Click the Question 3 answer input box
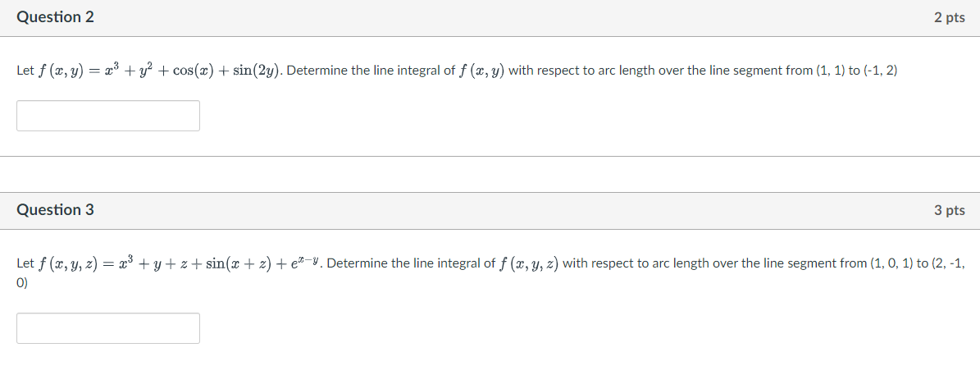This screenshot has height=366, width=980. (x=108, y=328)
